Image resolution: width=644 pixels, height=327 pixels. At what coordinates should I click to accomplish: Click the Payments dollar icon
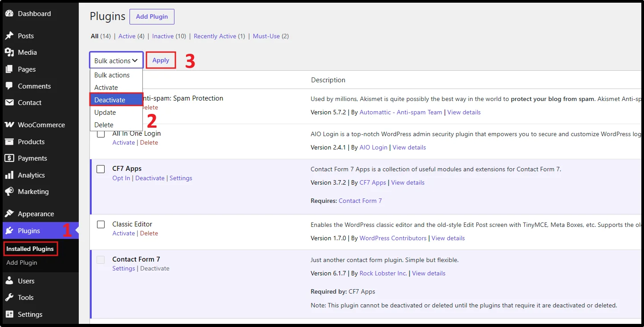(9, 158)
